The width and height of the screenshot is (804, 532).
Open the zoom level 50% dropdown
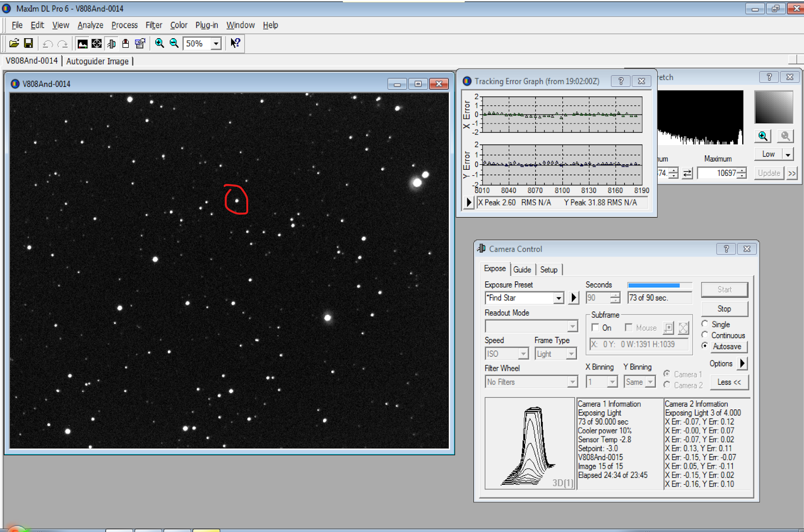tap(216, 44)
